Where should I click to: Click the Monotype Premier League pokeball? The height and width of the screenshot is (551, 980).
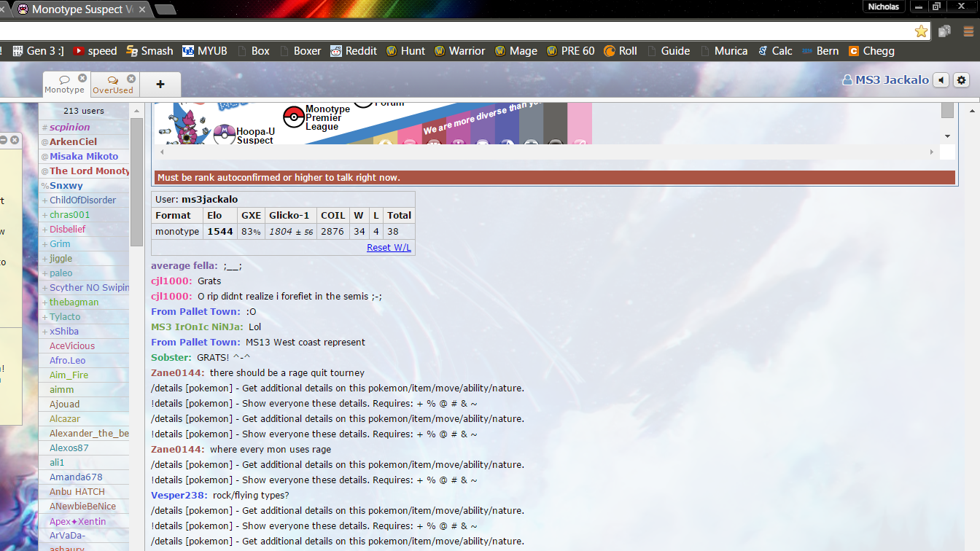(x=294, y=117)
